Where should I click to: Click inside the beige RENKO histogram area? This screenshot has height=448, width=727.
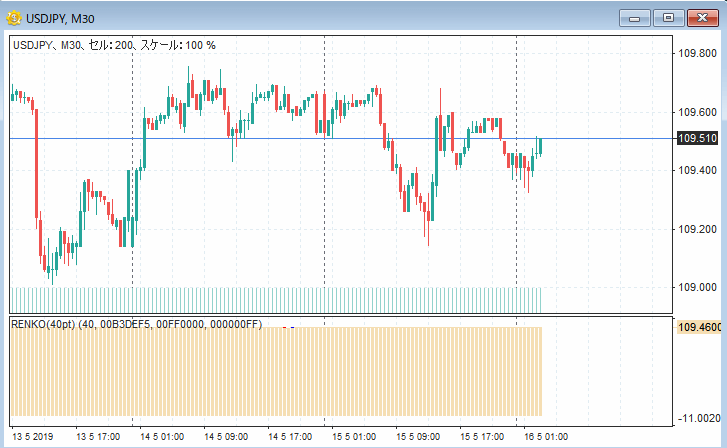275,370
